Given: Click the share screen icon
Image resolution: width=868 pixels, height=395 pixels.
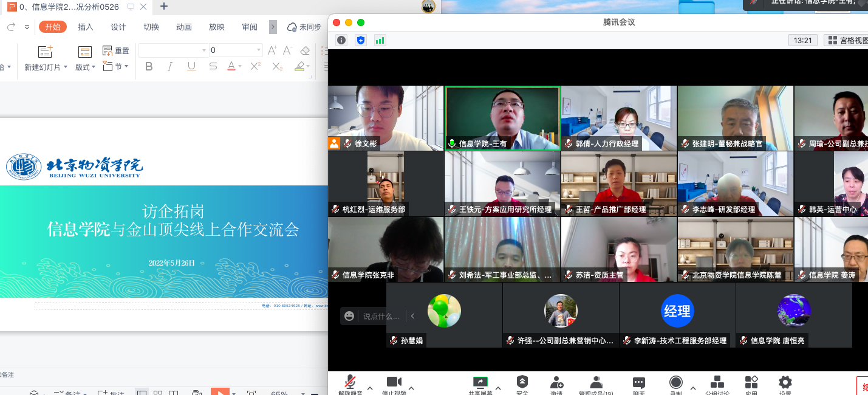Looking at the screenshot, I should click(480, 382).
